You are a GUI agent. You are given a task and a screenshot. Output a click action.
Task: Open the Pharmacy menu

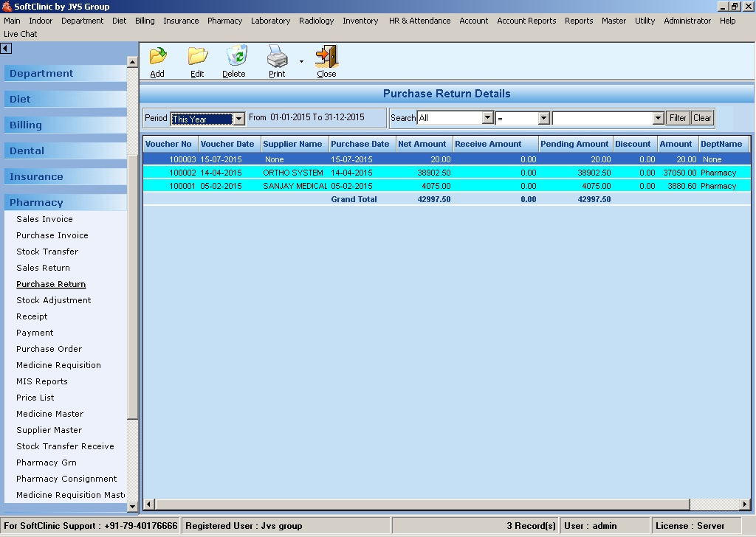(x=224, y=21)
